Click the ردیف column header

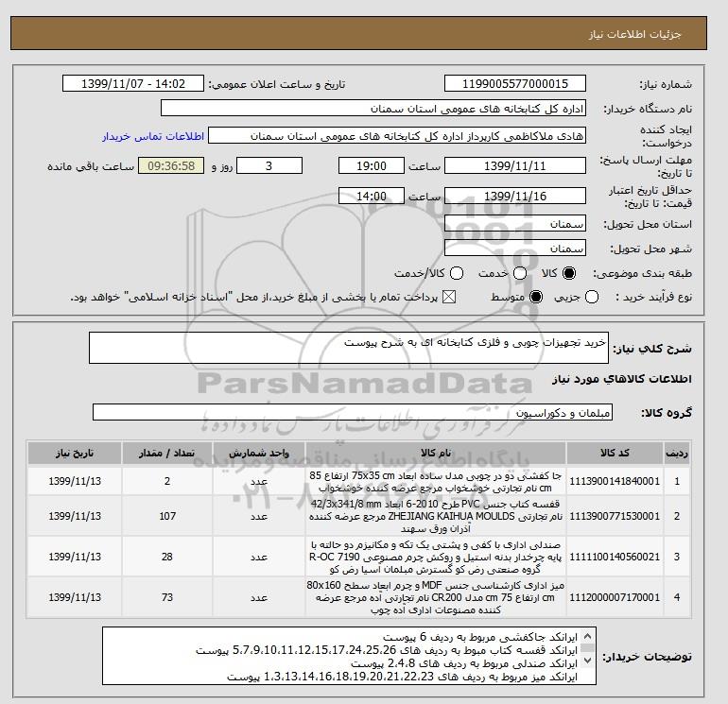(676, 453)
